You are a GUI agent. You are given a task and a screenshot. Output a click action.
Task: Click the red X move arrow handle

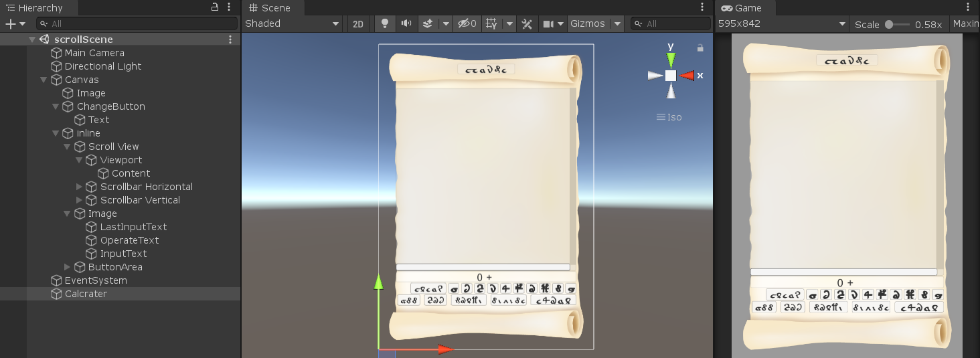pyautogui.click(x=446, y=349)
